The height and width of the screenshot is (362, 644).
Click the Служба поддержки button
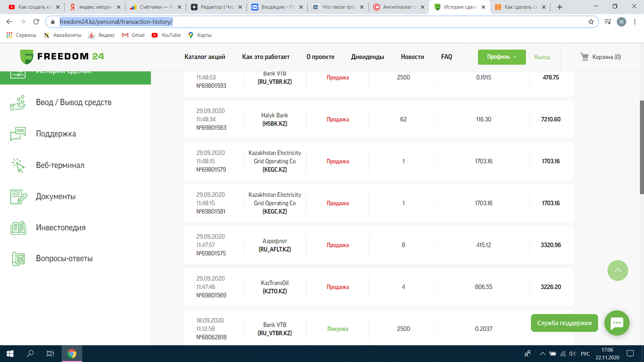564,323
